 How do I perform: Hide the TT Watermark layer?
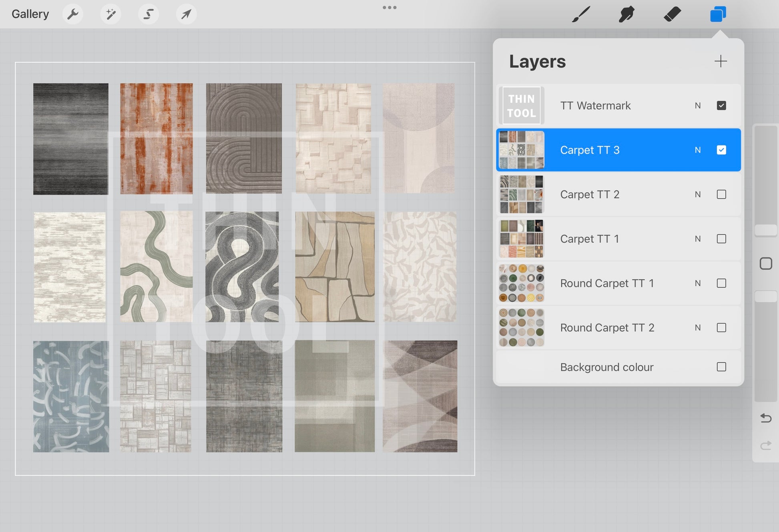point(721,106)
